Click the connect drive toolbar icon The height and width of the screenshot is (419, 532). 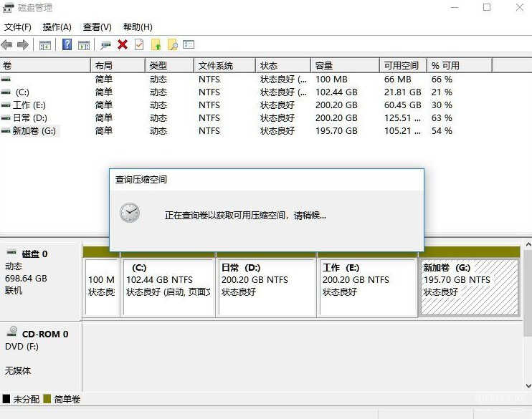click(x=106, y=44)
